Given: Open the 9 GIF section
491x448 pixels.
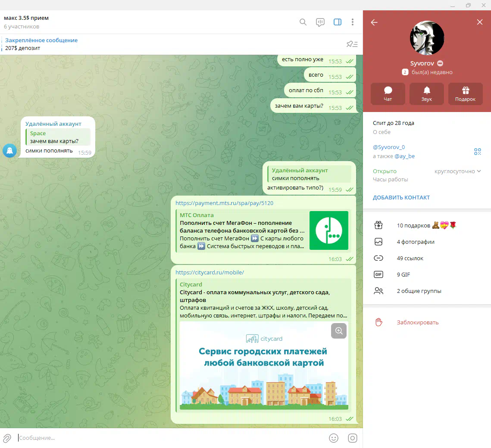Looking at the screenshot, I should point(427,274).
